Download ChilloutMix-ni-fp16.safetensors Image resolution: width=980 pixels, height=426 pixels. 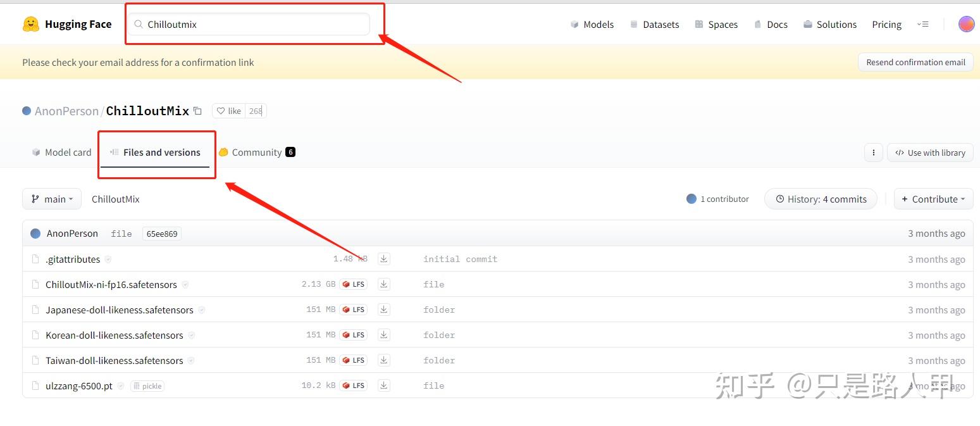(383, 284)
